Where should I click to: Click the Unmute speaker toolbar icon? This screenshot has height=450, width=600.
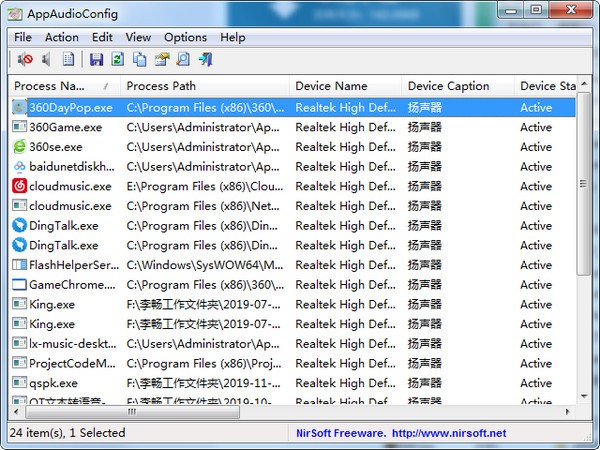46,60
